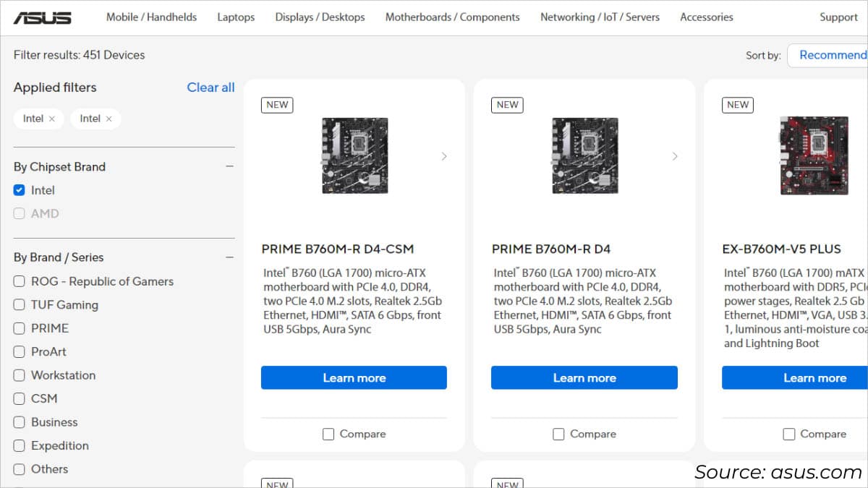The image size is (868, 488).
Task: Enable the AMD chipset filter
Action: (18, 213)
